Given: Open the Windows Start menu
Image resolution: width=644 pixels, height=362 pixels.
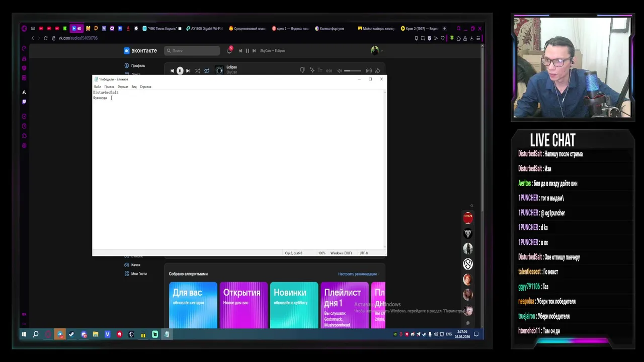Looking at the screenshot, I should 24,334.
